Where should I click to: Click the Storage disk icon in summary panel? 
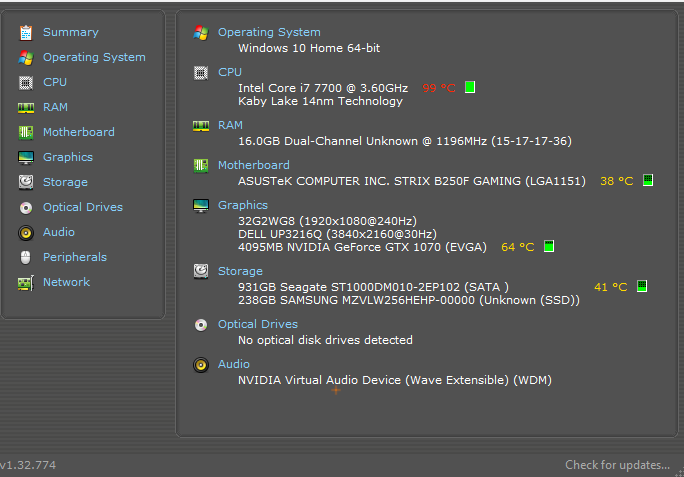click(201, 271)
